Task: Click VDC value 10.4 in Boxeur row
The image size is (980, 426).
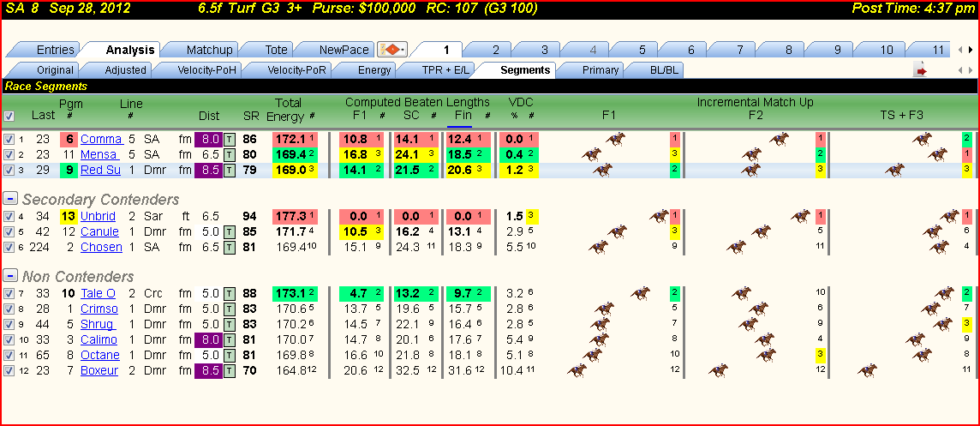Action: (512, 370)
